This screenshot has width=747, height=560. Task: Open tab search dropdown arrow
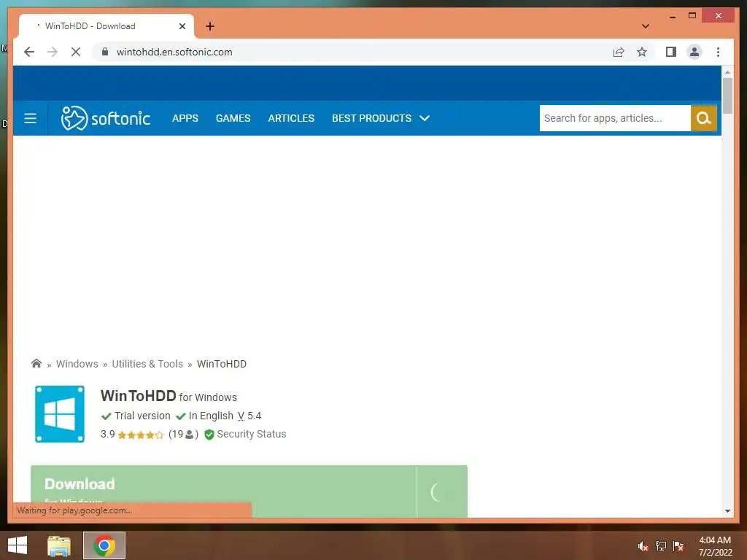(646, 26)
